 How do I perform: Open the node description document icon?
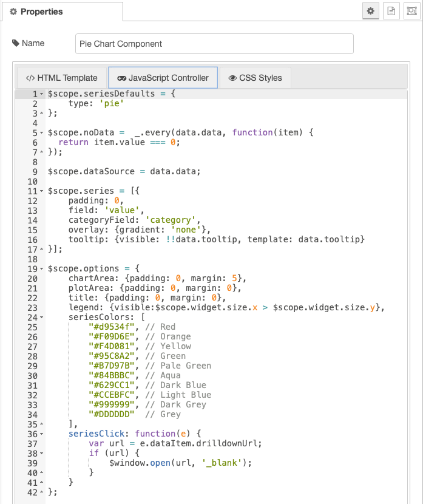point(391,12)
